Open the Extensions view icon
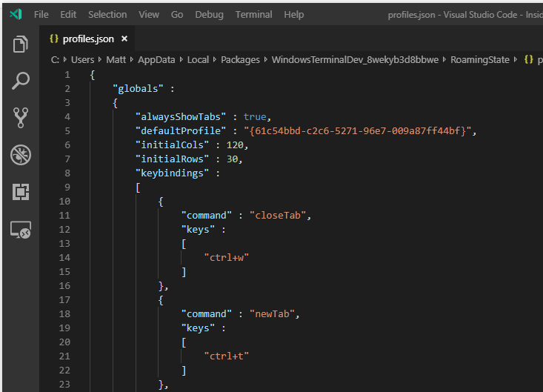 [x=20, y=192]
